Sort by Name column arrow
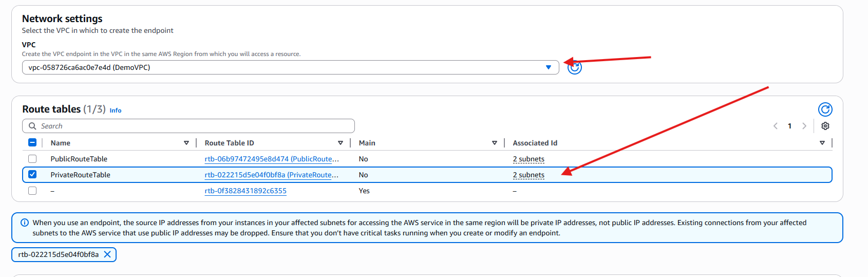This screenshot has height=277, width=868. [x=186, y=143]
